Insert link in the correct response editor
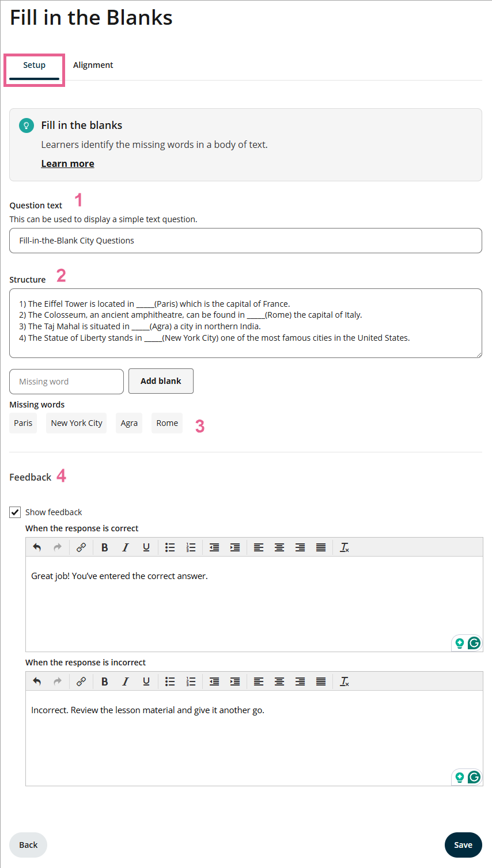Image resolution: width=492 pixels, height=868 pixels. coord(81,547)
